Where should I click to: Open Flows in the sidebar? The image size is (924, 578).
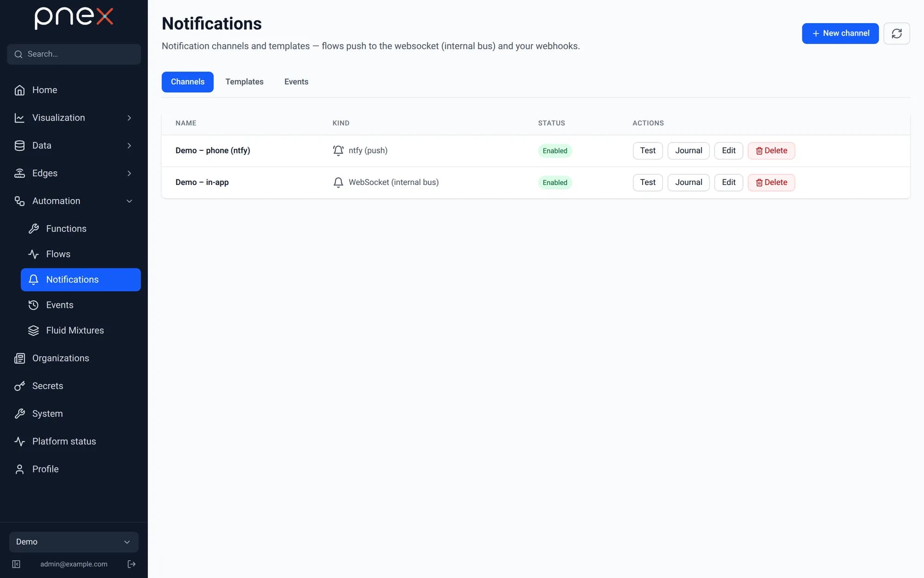pos(81,254)
